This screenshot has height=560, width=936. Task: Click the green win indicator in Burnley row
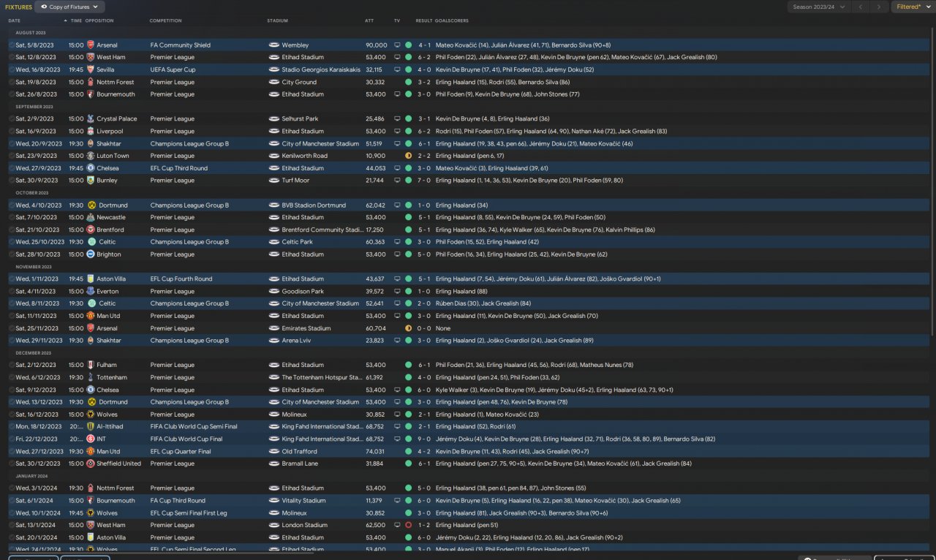[x=408, y=180]
